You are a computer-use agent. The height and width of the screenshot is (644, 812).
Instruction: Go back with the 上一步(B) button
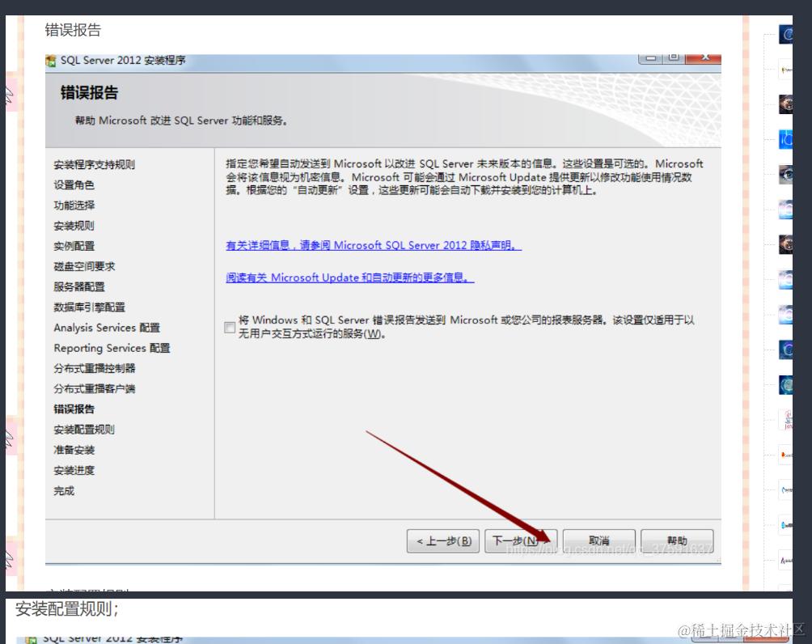pos(442,541)
